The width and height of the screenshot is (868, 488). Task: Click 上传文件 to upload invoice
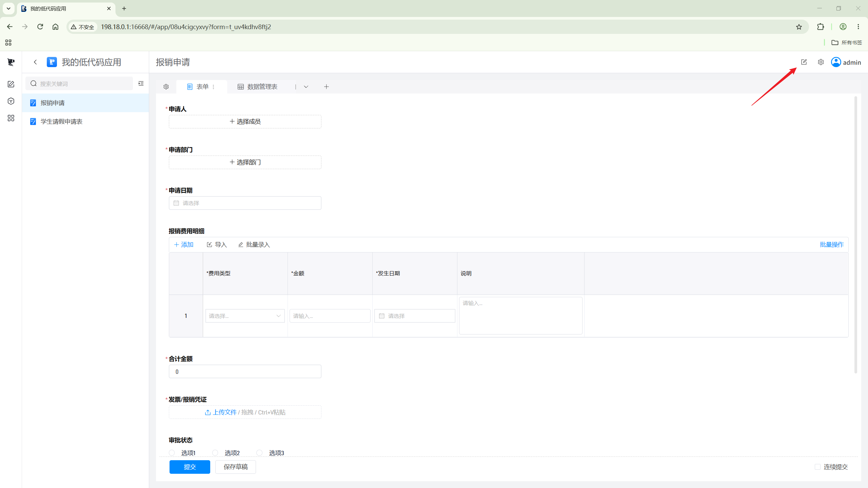coord(221,412)
